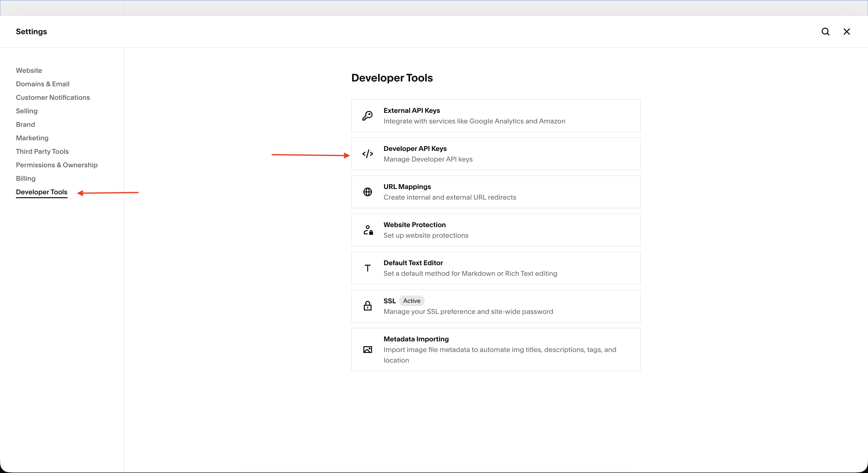Open the Default Text Editor title
868x473 pixels.
click(413, 263)
